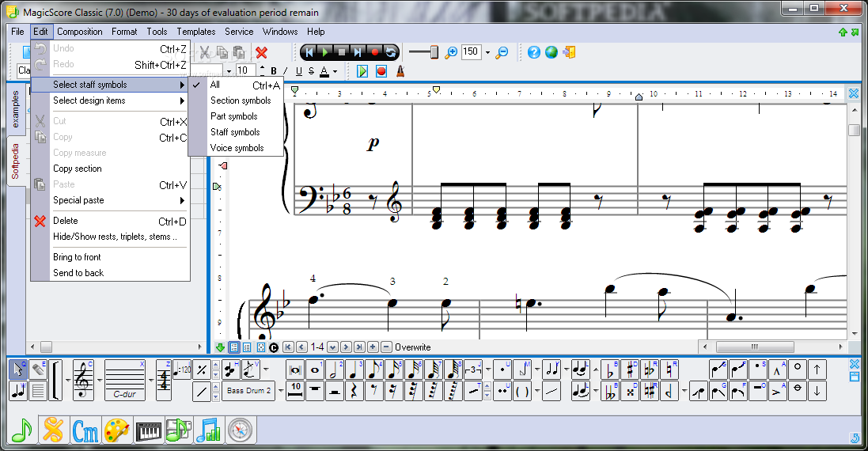Choose Voice symbols from submenu
Viewport: 868px width, 451px height.
point(237,148)
